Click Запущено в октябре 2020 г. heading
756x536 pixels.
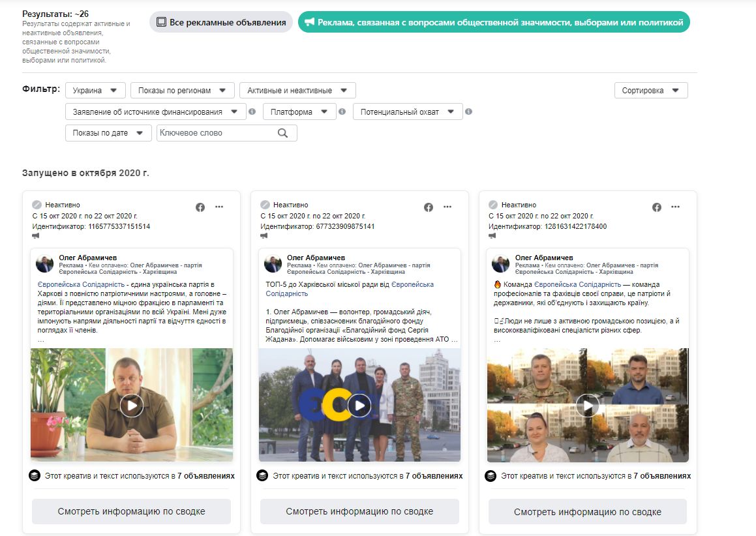86,173
